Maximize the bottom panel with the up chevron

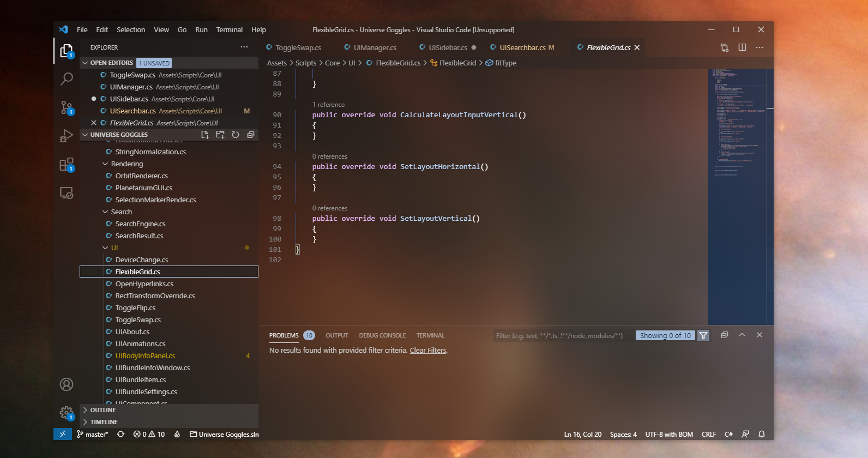coord(742,335)
